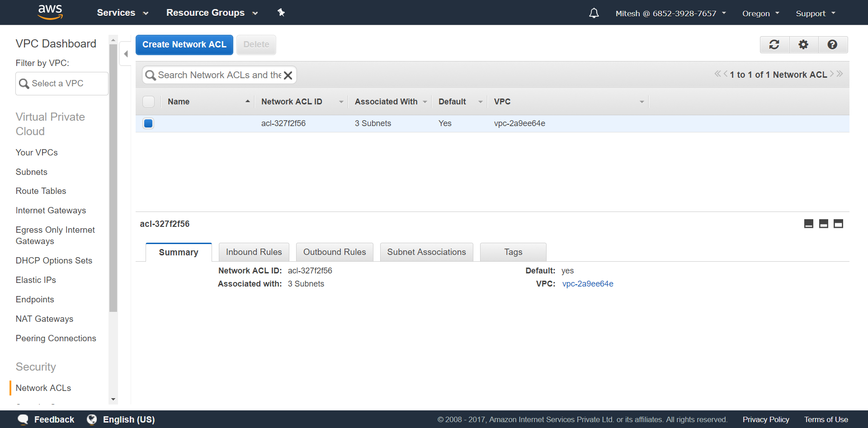Image resolution: width=868 pixels, height=428 pixels.
Task: Open the Privacy Policy link
Action: (766, 419)
